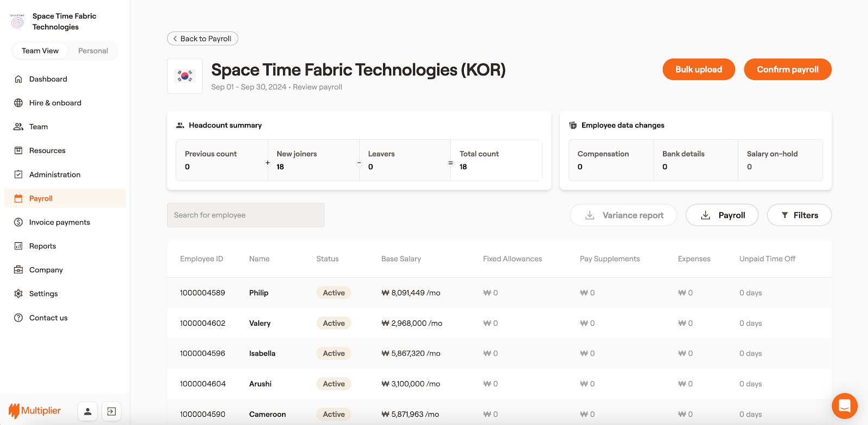
Task: Click the Payroll download icon
Action: pyautogui.click(x=706, y=215)
